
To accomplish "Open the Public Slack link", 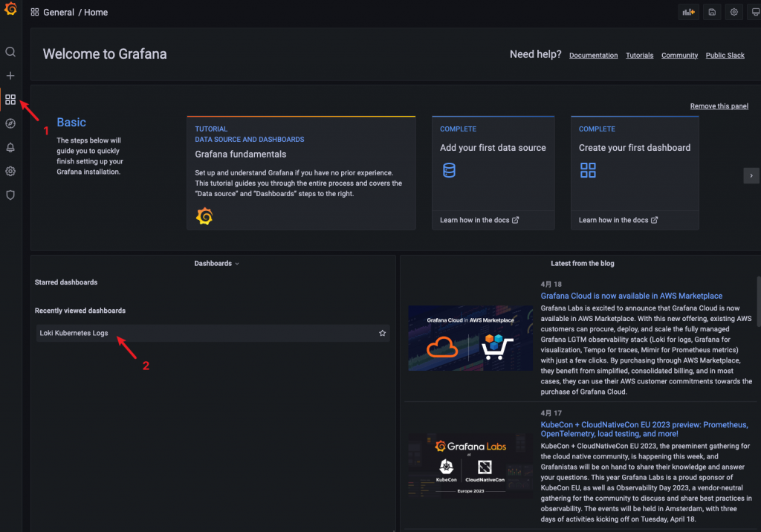I will (725, 55).
